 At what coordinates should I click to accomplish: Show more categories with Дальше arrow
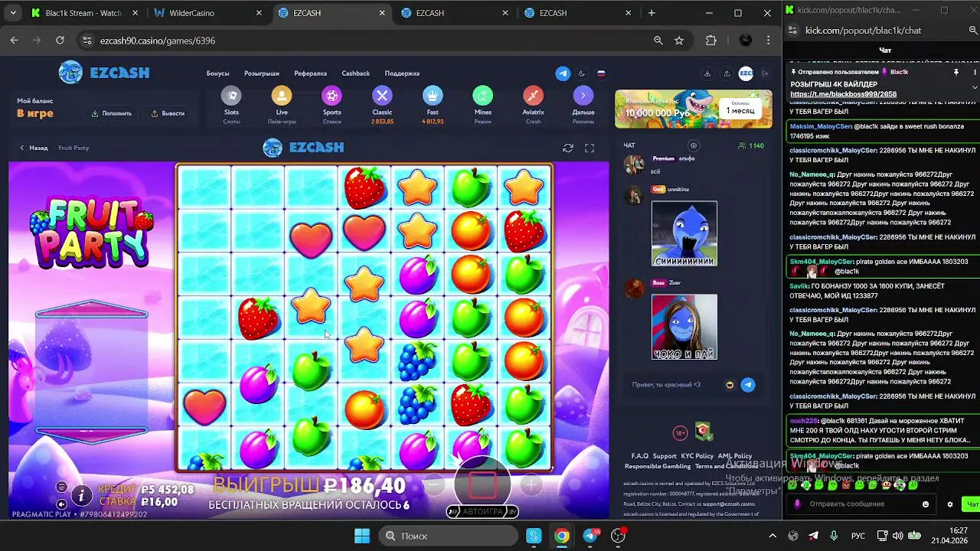(583, 96)
